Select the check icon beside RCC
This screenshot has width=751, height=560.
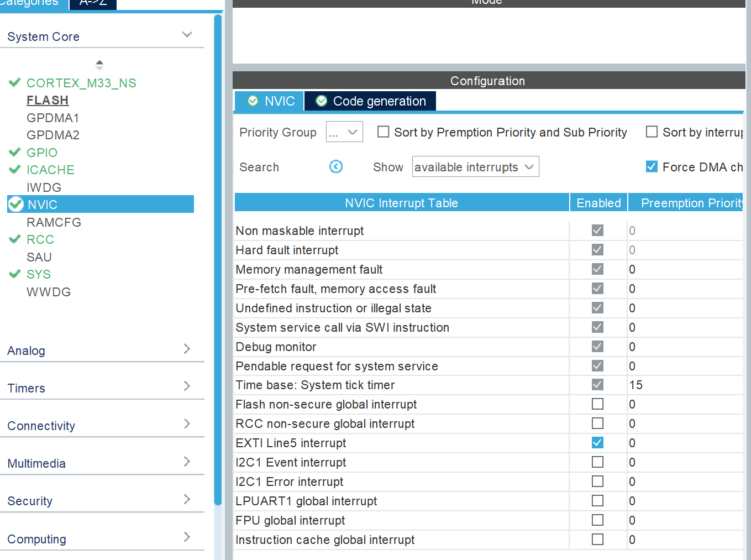pyautogui.click(x=14, y=239)
